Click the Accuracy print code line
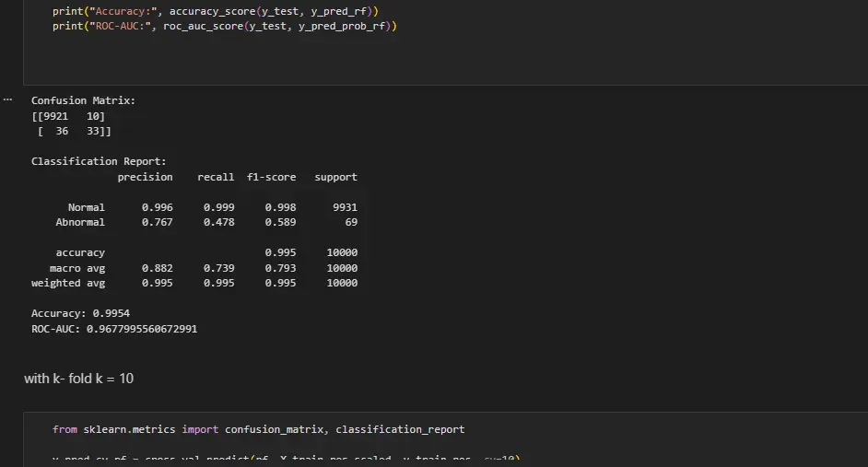The width and height of the screenshot is (868, 467). pyautogui.click(x=216, y=11)
